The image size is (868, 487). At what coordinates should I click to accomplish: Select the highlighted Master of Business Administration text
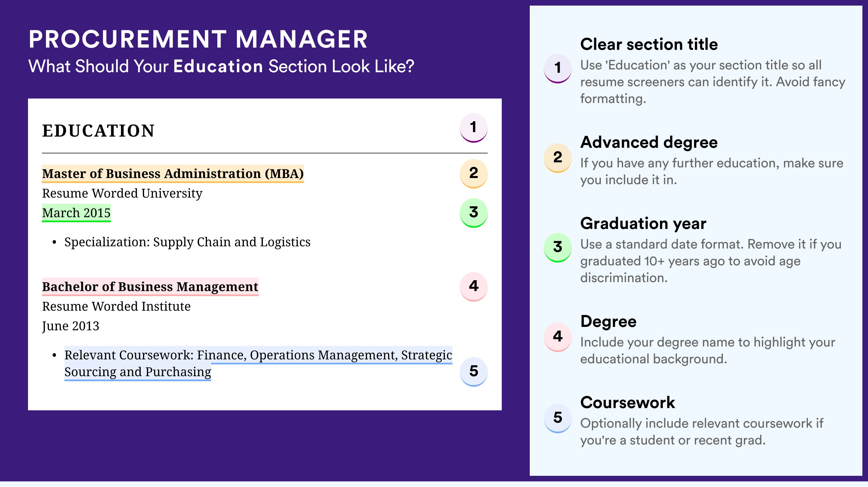[x=173, y=174]
